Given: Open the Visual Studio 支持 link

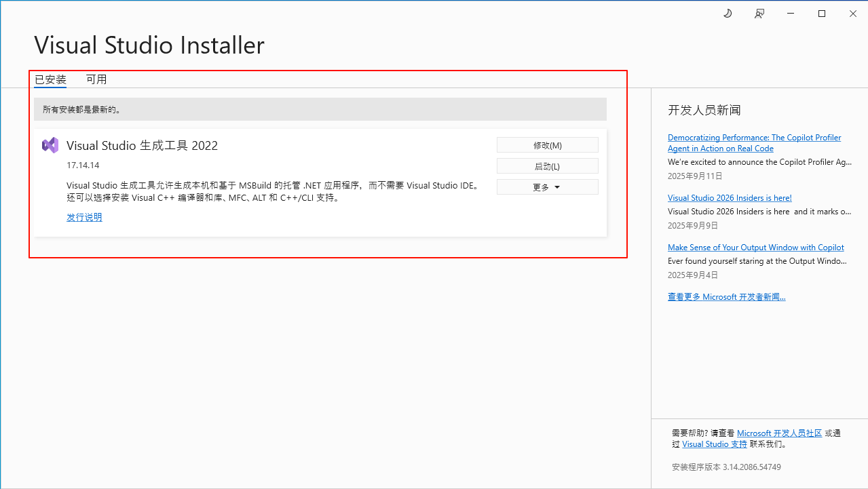Looking at the screenshot, I should click(715, 444).
